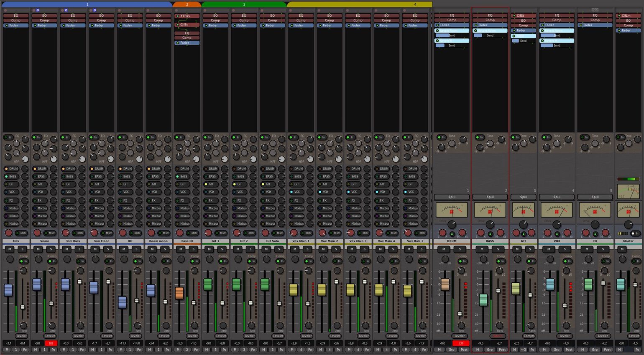
Task: Click the BASS bus compressor Rels knob
Action: click(x=500, y=325)
